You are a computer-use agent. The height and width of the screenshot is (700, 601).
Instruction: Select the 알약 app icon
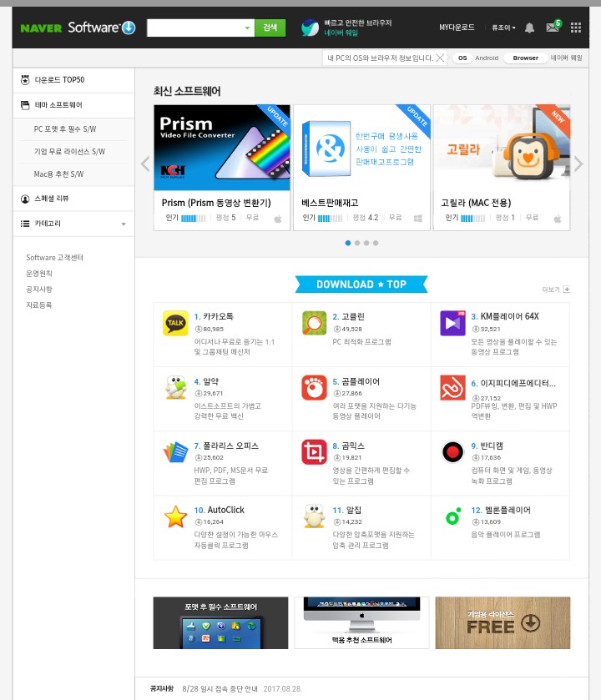[174, 388]
